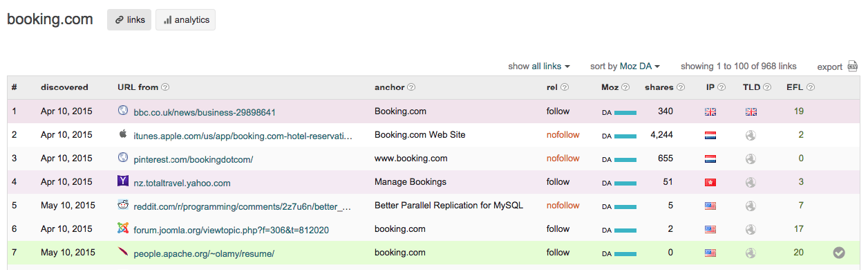Click the Apple favicon in itunes row

(x=123, y=134)
